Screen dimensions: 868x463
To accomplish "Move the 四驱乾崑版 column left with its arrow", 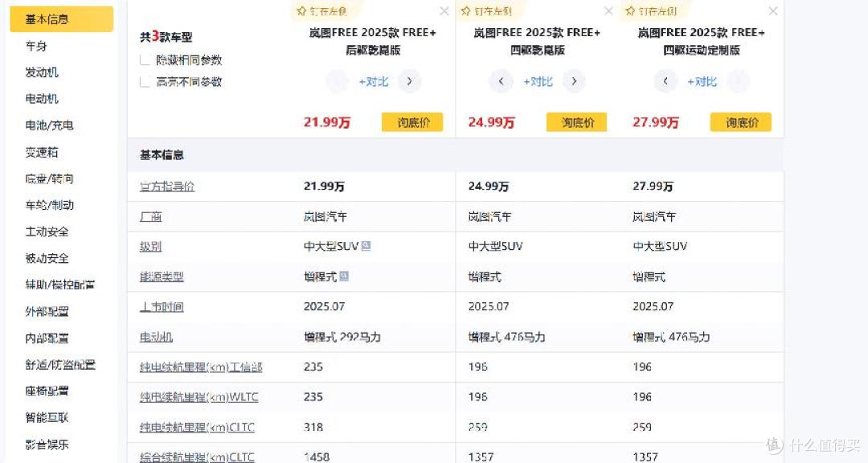I will coord(501,81).
